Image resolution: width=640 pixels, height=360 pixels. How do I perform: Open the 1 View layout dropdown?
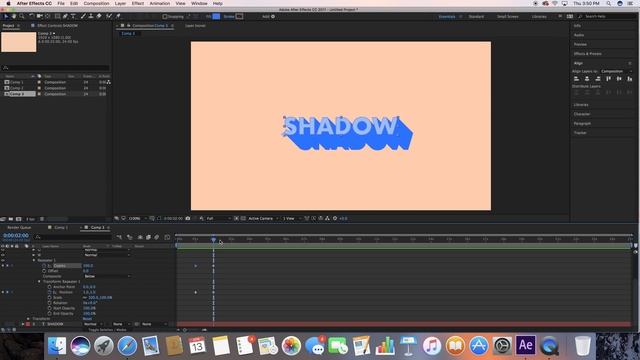pyautogui.click(x=291, y=218)
